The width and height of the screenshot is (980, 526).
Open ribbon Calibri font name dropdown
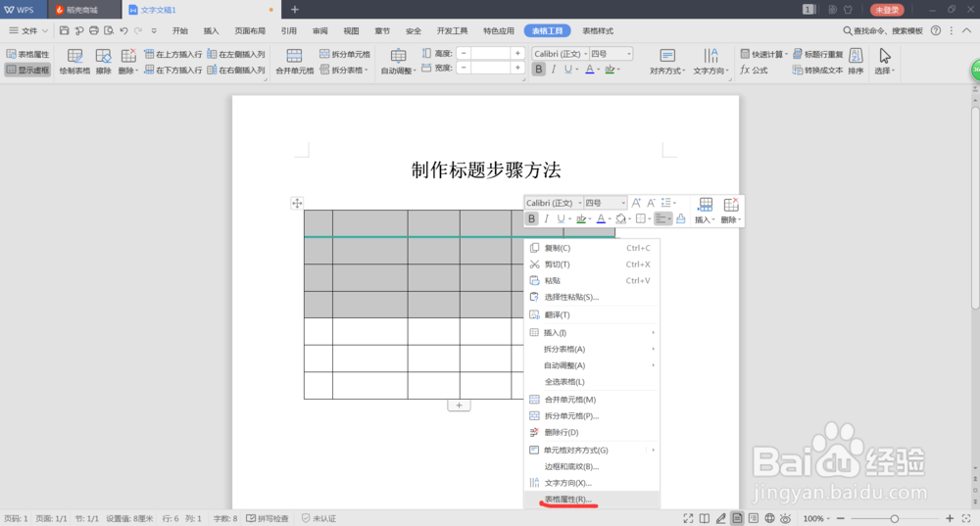point(586,54)
